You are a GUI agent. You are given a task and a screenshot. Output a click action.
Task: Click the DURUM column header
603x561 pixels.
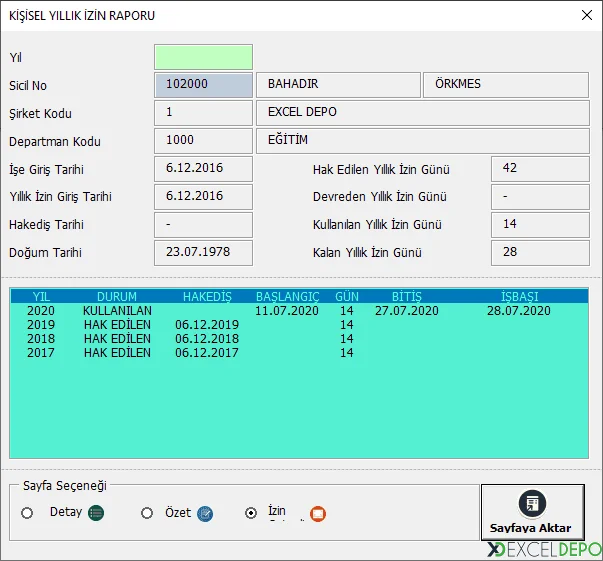(117, 297)
